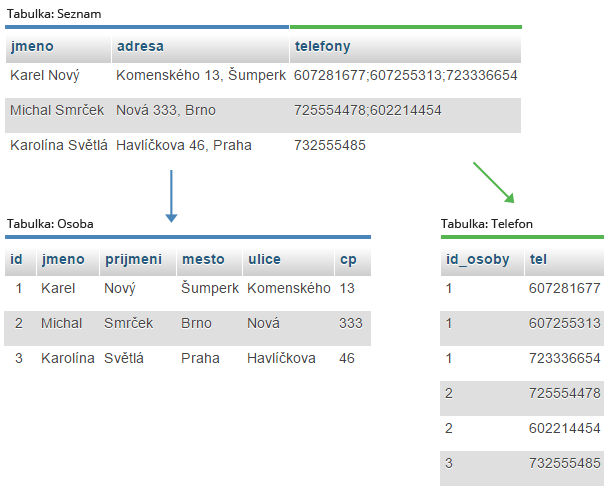Click the 'mesto' column header
Viewport: 610px width, 493px height.
point(202,259)
